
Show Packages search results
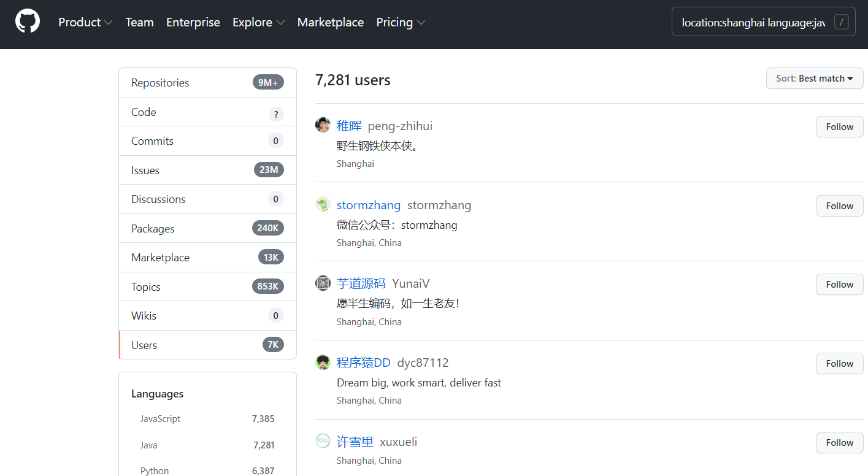coord(207,228)
